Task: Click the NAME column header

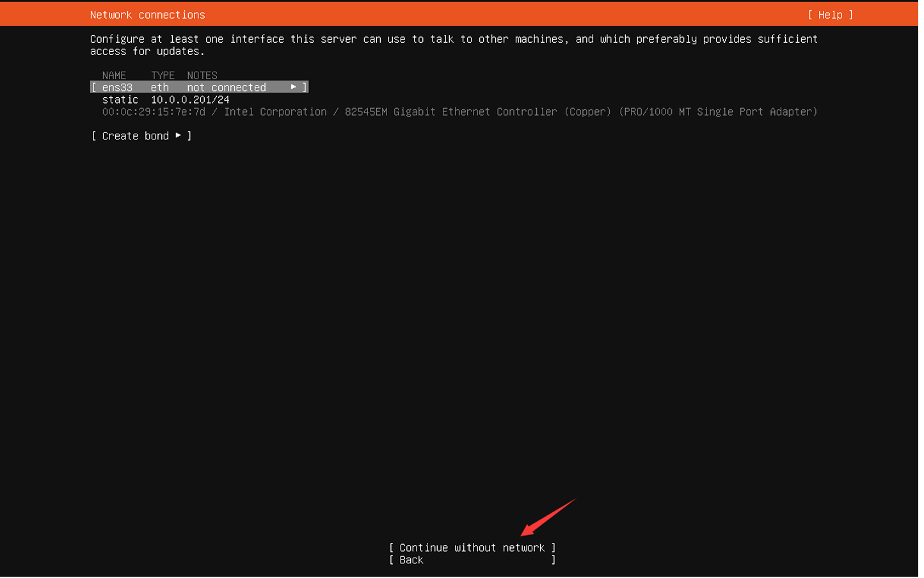Action: (114, 75)
